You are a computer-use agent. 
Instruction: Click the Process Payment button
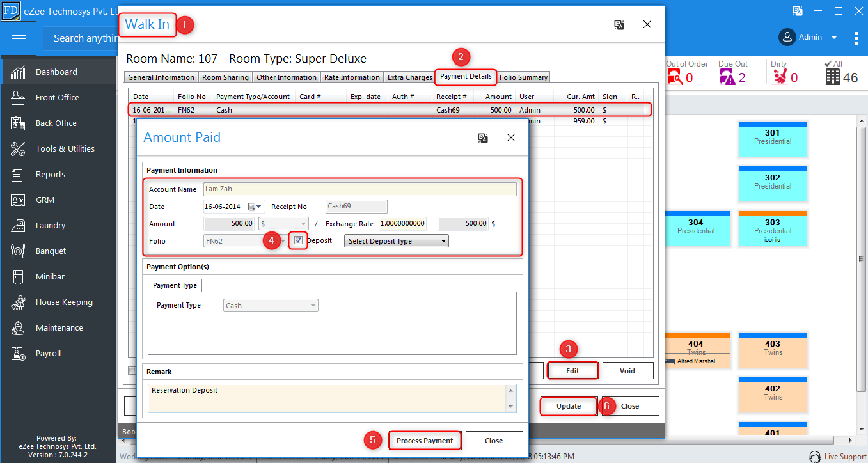point(425,441)
